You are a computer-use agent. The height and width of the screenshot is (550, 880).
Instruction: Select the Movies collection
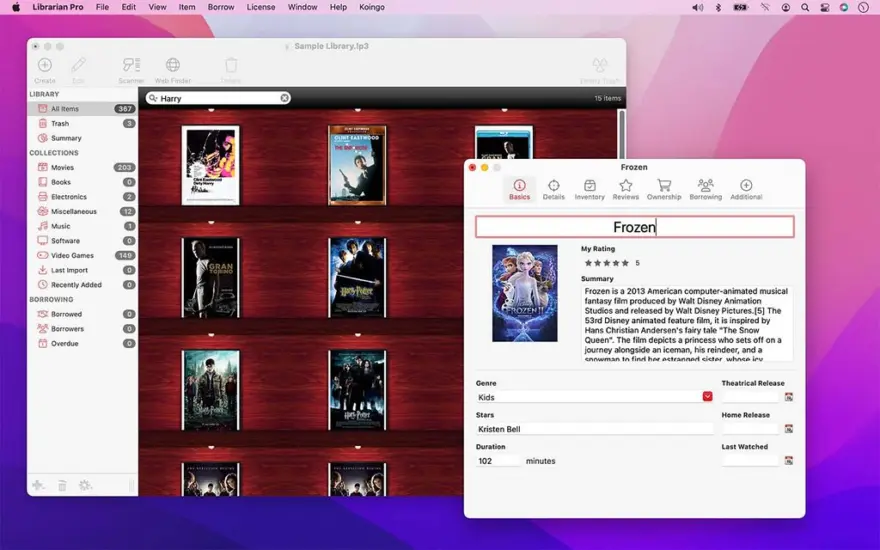point(82,167)
